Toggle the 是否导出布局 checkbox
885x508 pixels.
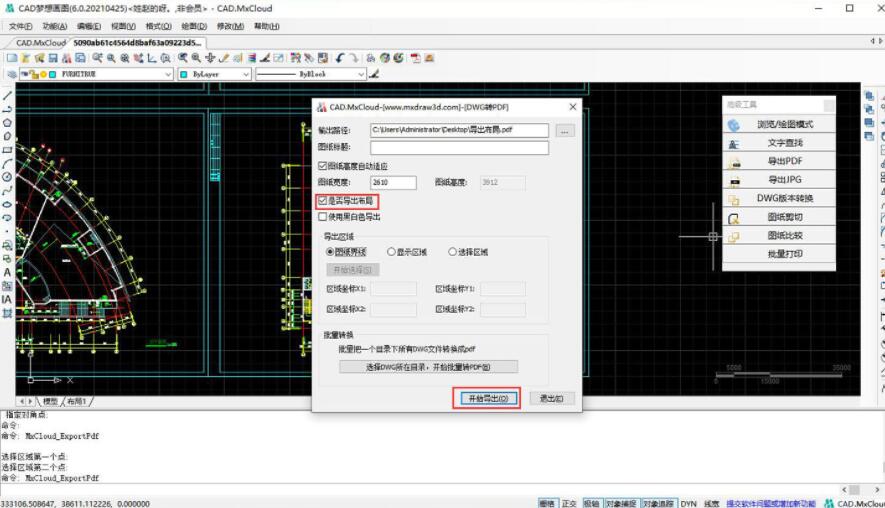click(x=322, y=201)
